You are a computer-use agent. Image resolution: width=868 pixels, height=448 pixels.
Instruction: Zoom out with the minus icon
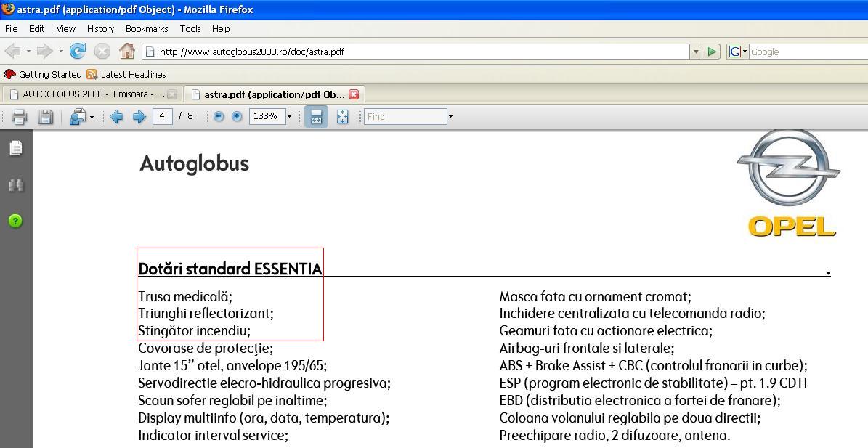219,116
